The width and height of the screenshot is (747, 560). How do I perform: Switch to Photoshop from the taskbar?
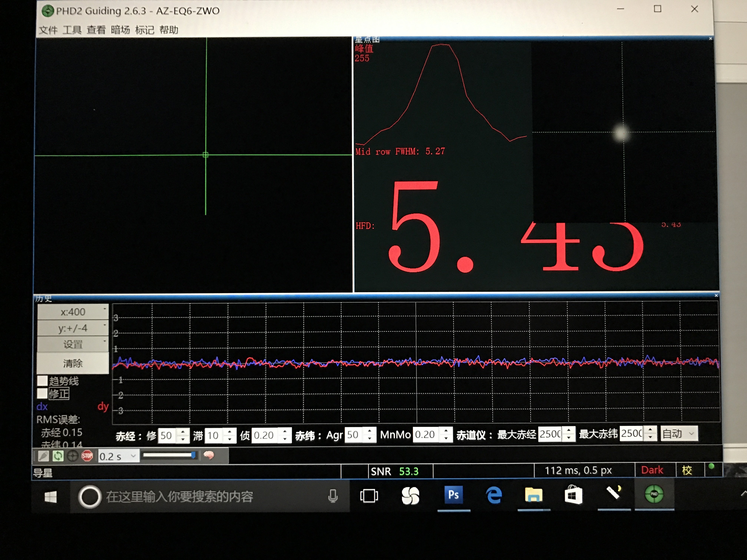(x=453, y=495)
